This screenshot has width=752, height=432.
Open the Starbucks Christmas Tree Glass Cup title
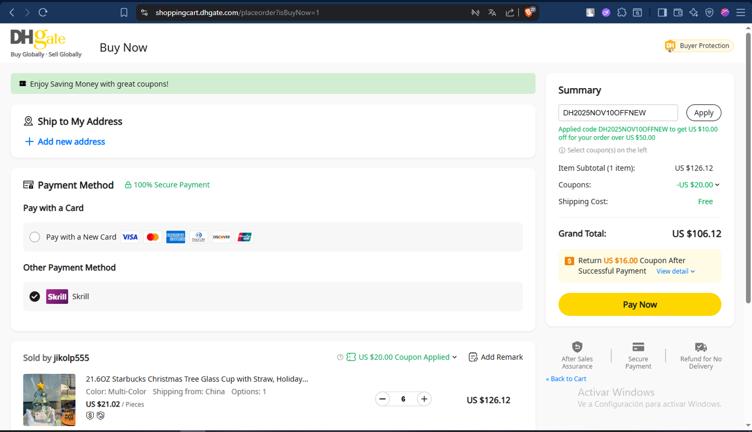coord(197,379)
